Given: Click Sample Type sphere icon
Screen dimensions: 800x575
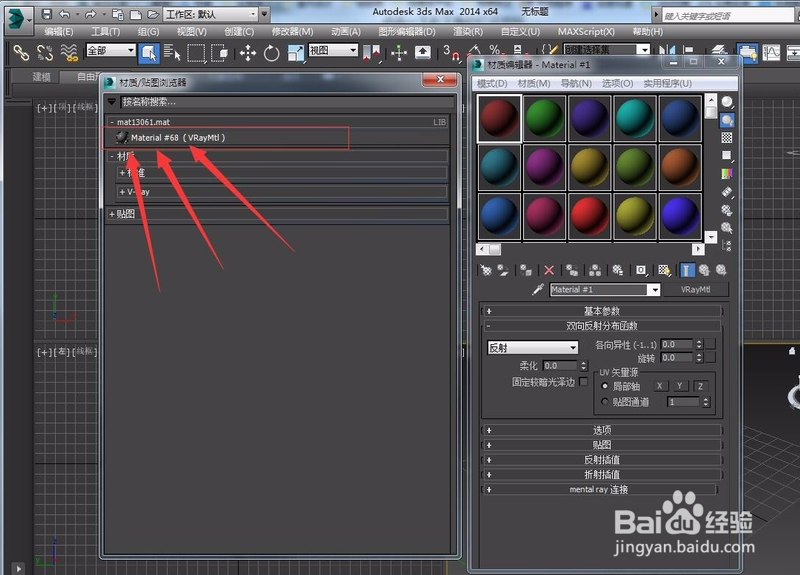Looking at the screenshot, I should tap(727, 102).
